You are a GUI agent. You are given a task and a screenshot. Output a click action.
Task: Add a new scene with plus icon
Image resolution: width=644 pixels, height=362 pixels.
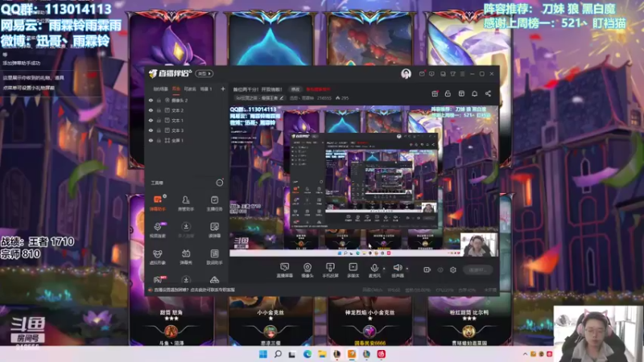tap(223, 88)
